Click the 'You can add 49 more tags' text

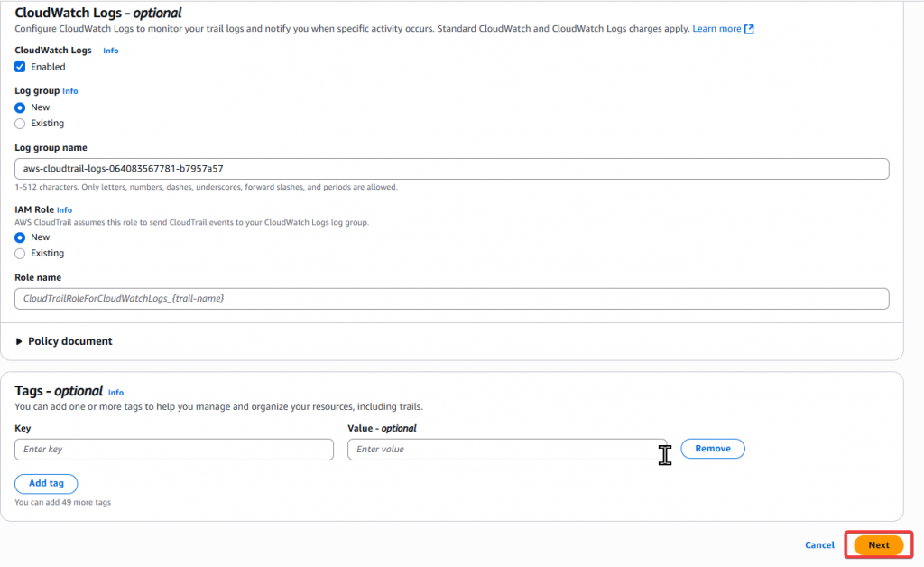tap(62, 502)
